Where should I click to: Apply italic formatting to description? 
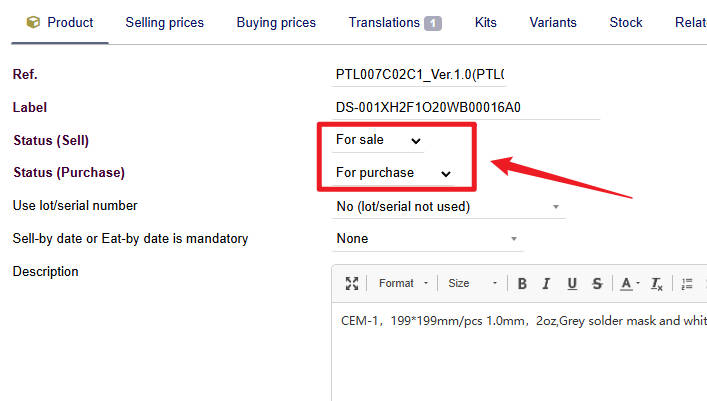tap(547, 283)
